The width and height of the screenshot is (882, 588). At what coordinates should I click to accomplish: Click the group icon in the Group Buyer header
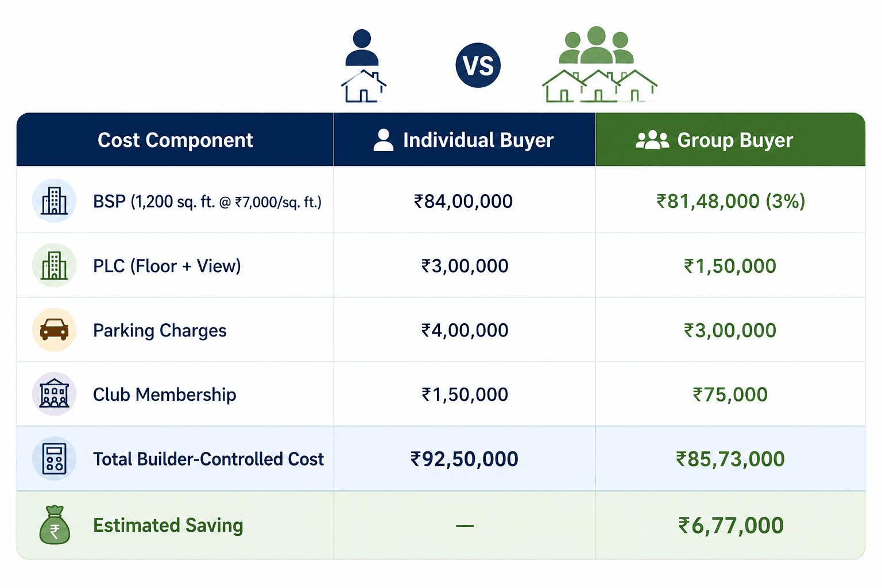pyautogui.click(x=652, y=140)
